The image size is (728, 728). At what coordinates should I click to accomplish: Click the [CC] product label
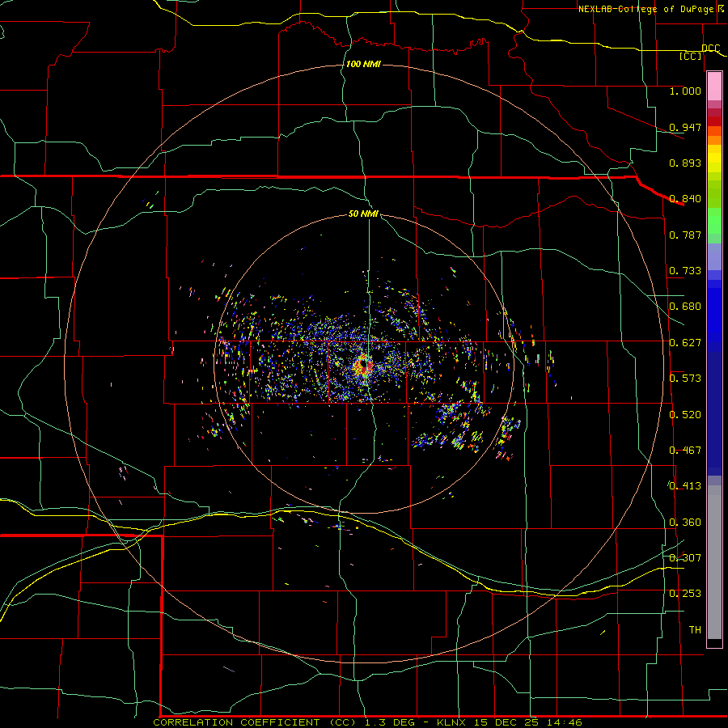click(x=691, y=56)
